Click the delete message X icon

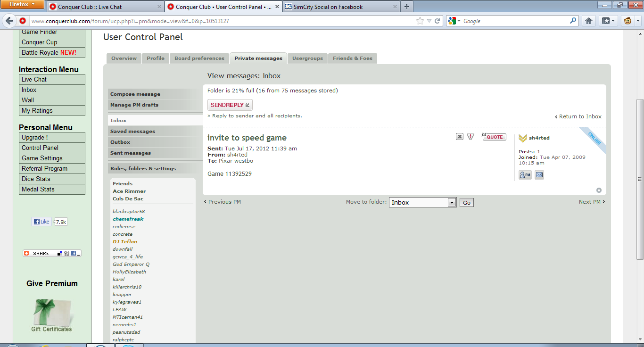pos(459,137)
